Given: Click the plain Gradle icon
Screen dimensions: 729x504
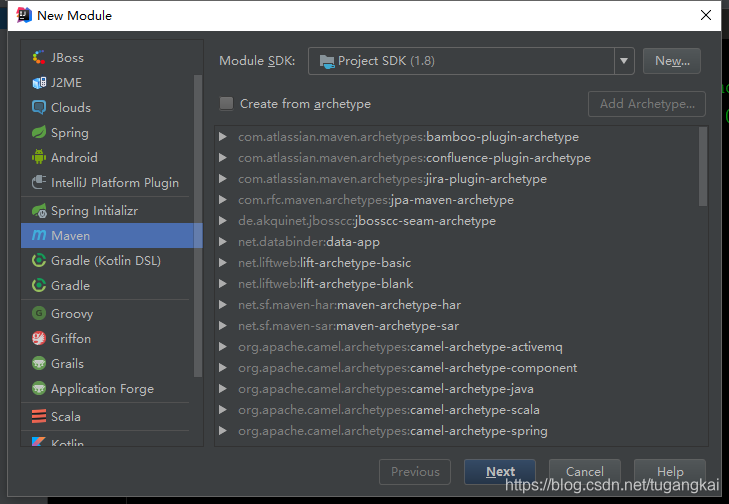Looking at the screenshot, I should pos(39,285).
